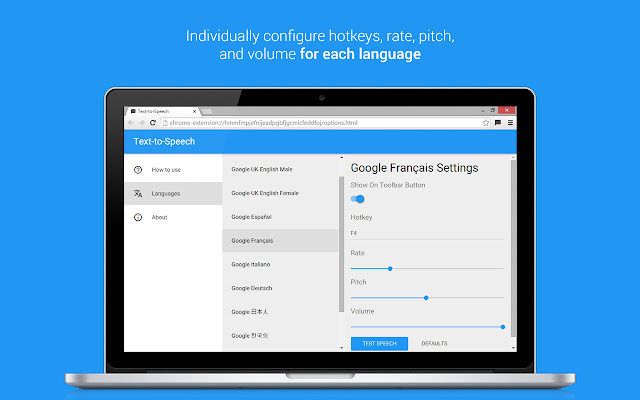This screenshot has height=400, width=640.
Task: Close the Text-to-Speech browser tab
Action: click(x=195, y=111)
